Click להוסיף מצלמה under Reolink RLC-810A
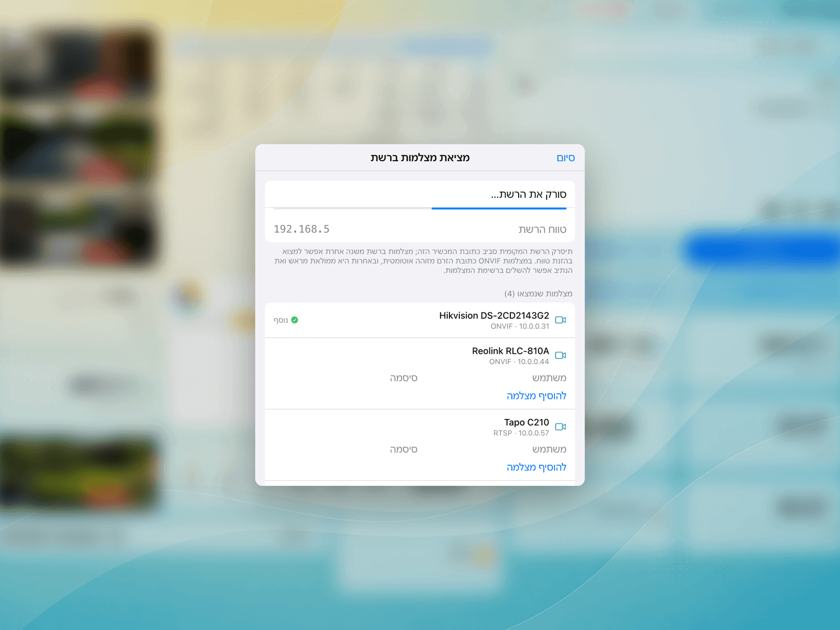Screen dimensions: 840x630 tap(537, 396)
